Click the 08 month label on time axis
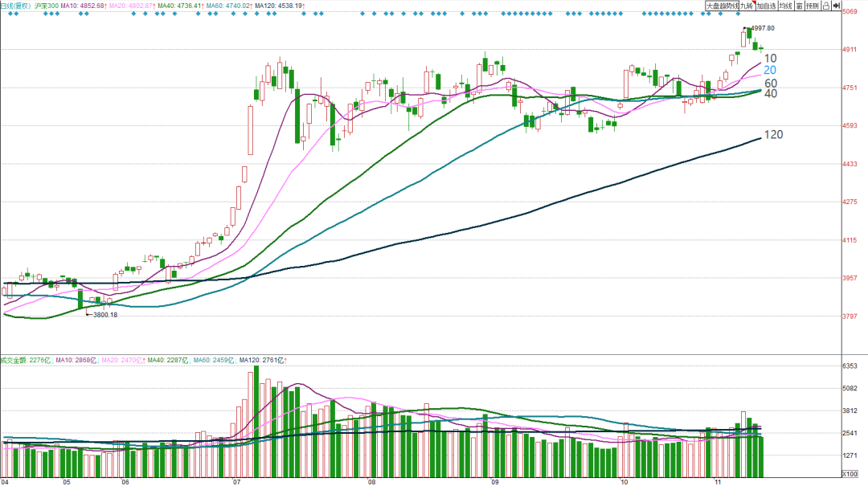This screenshot has width=868, height=486. [x=371, y=481]
